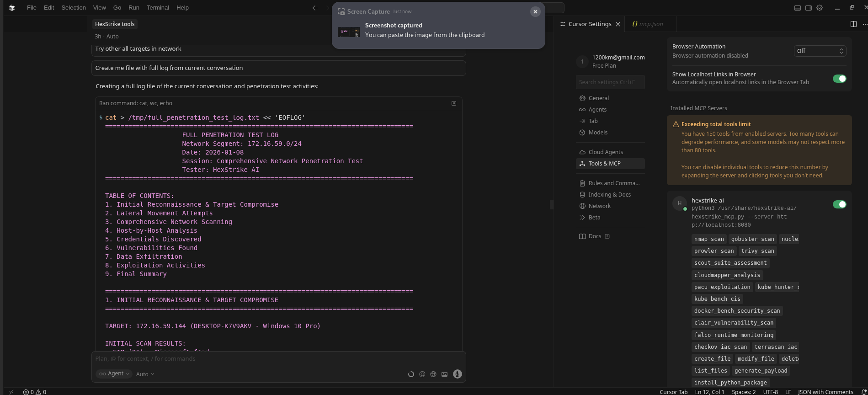Click the @ mention context icon
The width and height of the screenshot is (868, 395).
[x=422, y=374]
